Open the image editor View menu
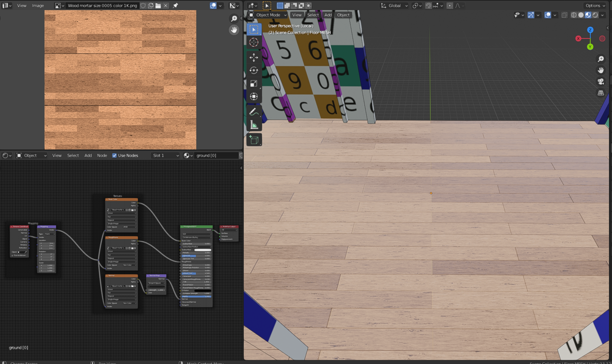Viewport: 612px width, 364px height. pyautogui.click(x=22, y=6)
